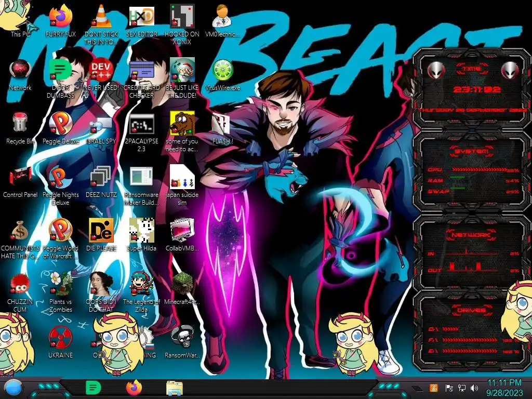Click the 23:11:02 digital time readout
Screen dimensions: 532x399
click(x=477, y=89)
